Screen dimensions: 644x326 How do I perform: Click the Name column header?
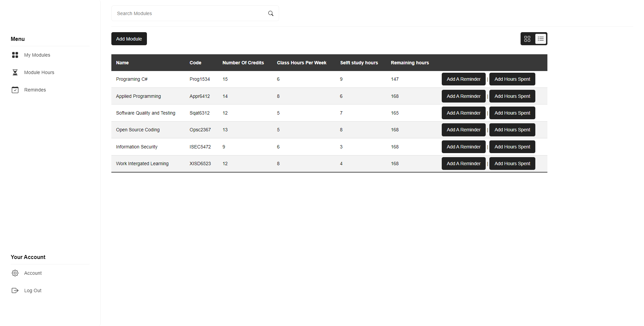(x=122, y=63)
